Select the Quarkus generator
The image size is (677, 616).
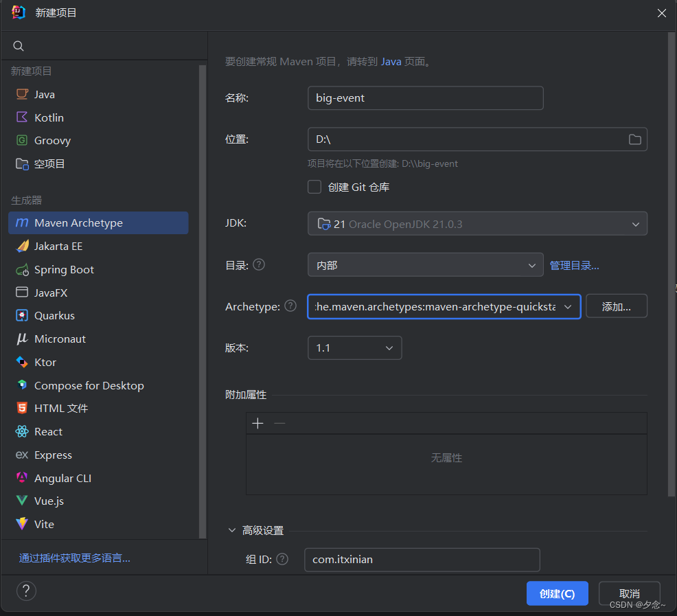click(x=56, y=315)
